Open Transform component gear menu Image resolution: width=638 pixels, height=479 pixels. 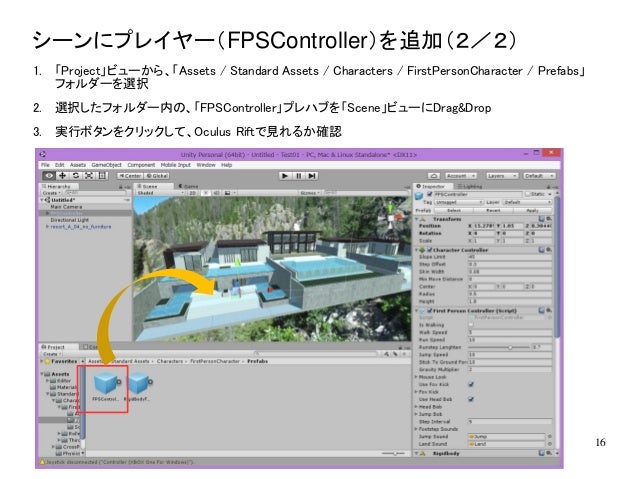(x=549, y=219)
